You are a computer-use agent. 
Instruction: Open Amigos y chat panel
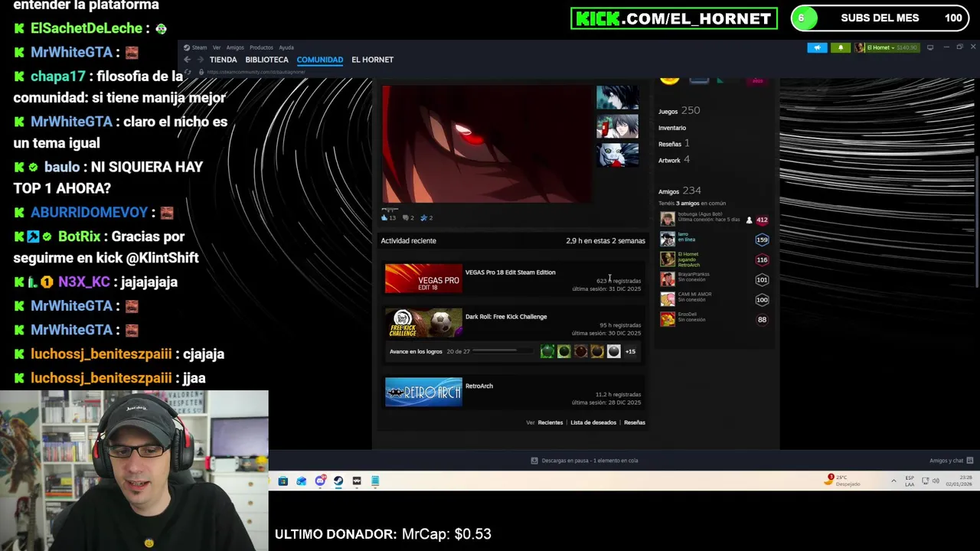[951, 461]
